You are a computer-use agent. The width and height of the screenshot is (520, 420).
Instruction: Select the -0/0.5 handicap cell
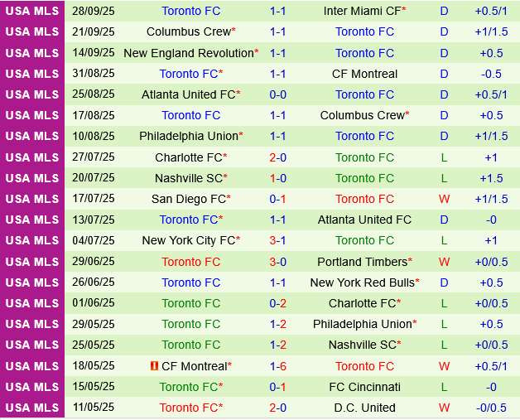click(491, 408)
